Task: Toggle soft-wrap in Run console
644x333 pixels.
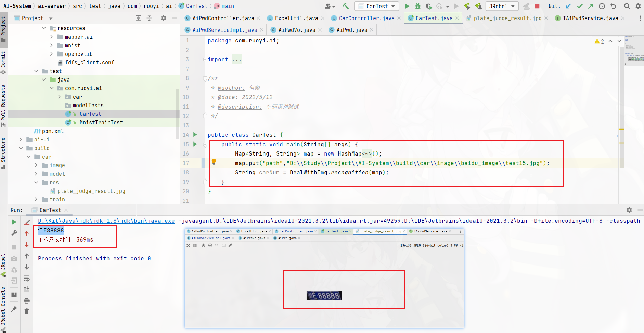Action: (27, 278)
